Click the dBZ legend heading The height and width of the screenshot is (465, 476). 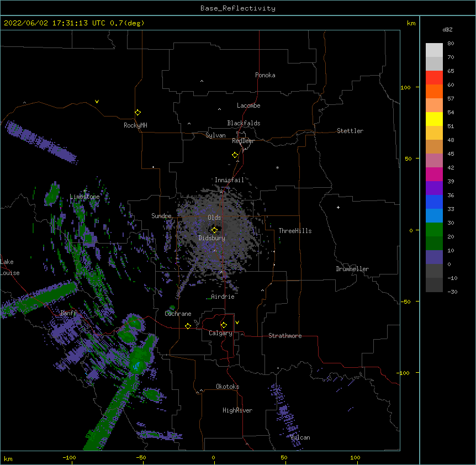pyautogui.click(x=447, y=30)
